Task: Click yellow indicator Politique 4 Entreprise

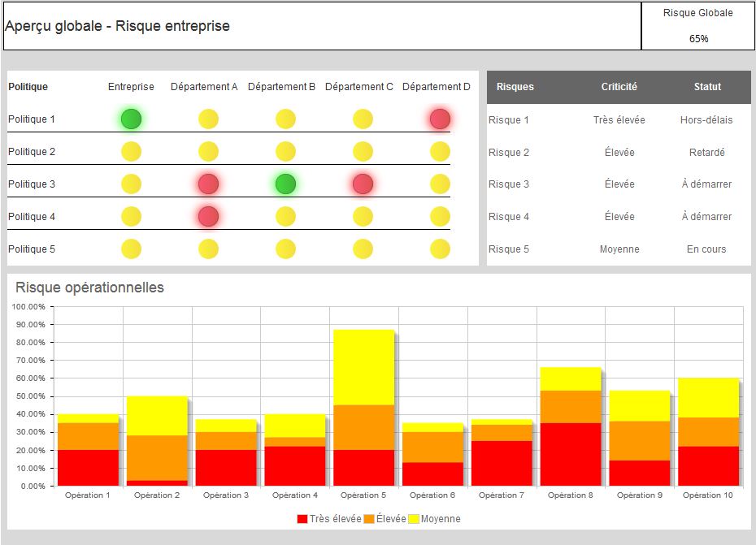Action: (x=131, y=216)
